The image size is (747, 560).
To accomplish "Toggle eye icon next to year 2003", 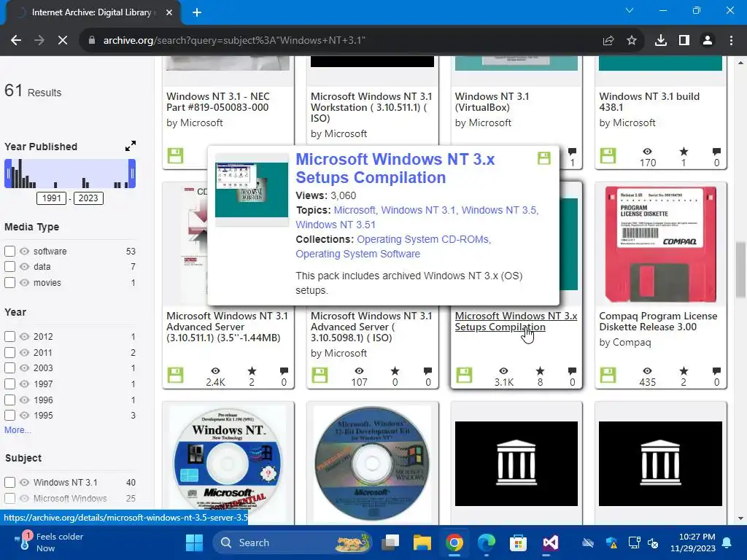I will coord(24,368).
